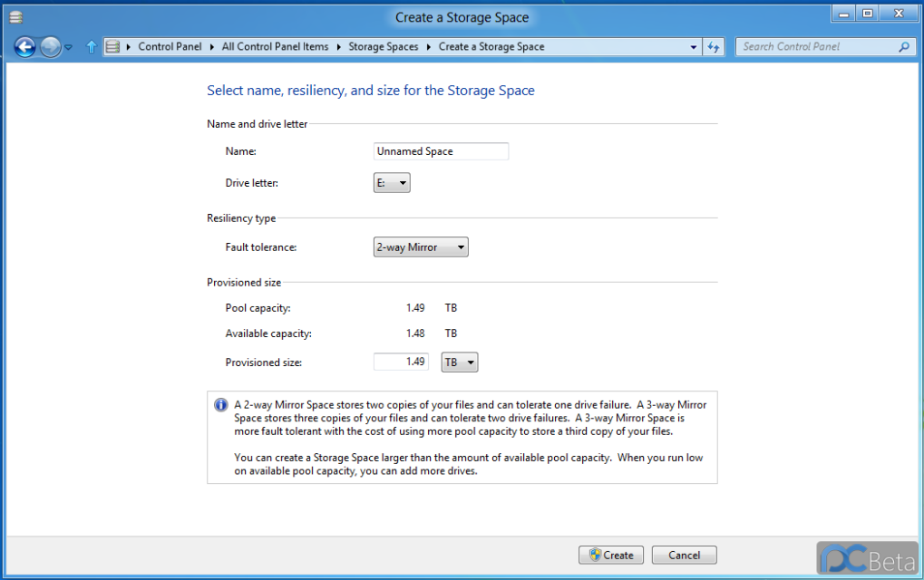Image resolution: width=924 pixels, height=580 pixels.
Task: Click the 'Name and drive letter' section heading
Action: [257, 124]
